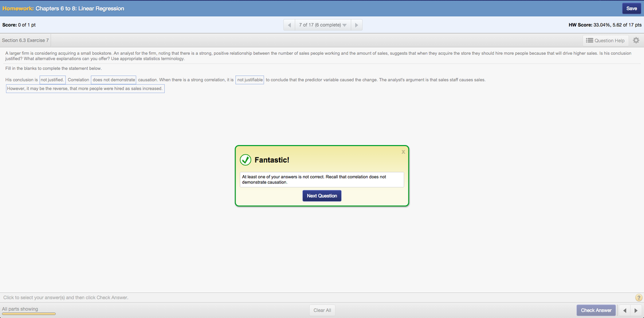Click the feedback message text in popup
The height and width of the screenshot is (318, 644).
(x=321, y=179)
